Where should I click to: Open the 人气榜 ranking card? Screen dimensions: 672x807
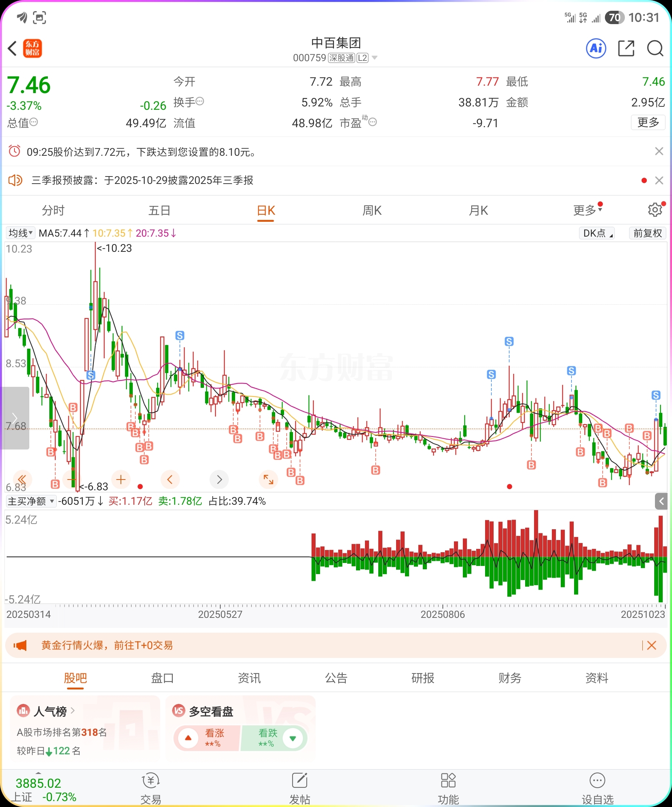(x=85, y=729)
